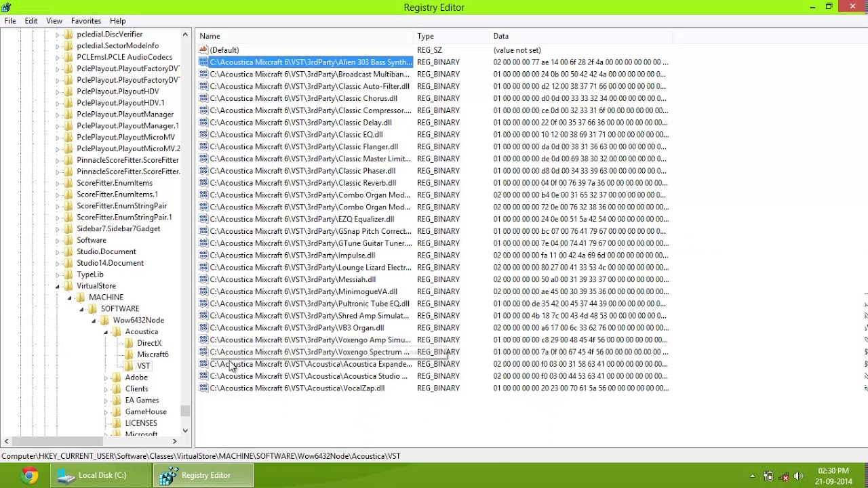This screenshot has width=868, height=488.
Task: Click the Type column header
Action: tap(452, 36)
